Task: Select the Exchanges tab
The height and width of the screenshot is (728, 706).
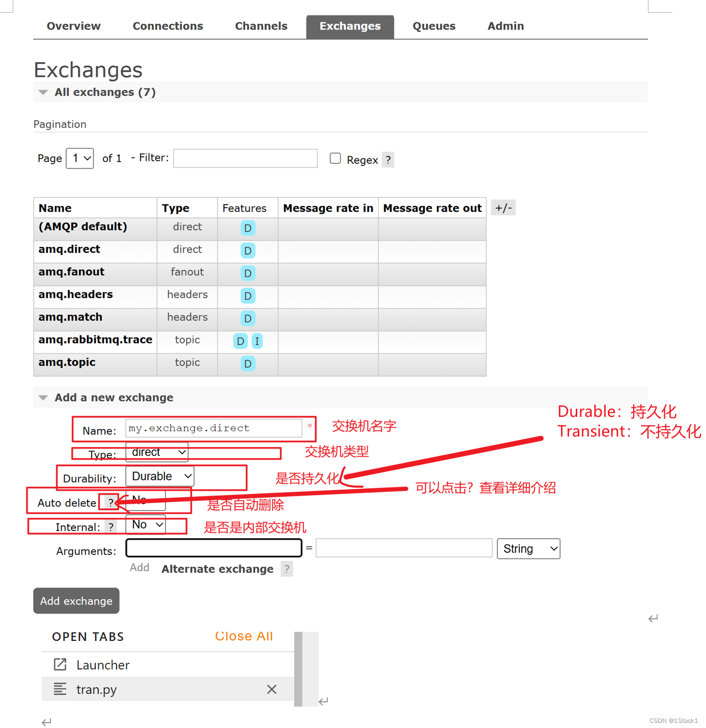Action: coord(350,26)
